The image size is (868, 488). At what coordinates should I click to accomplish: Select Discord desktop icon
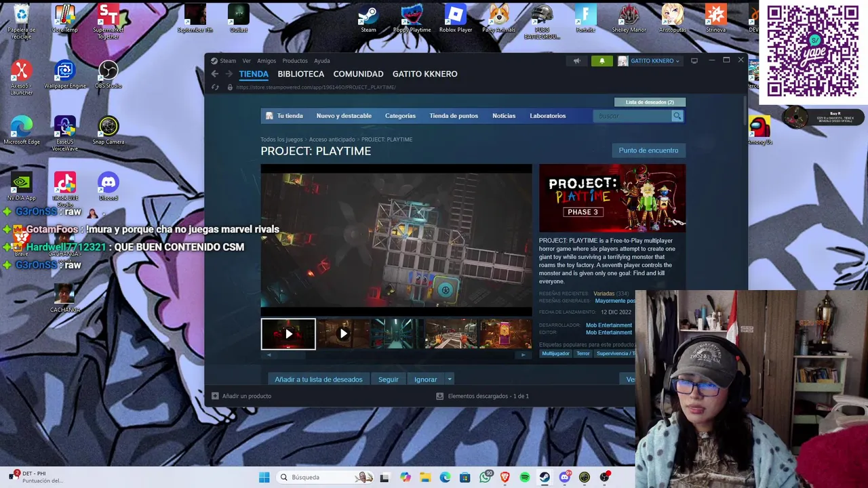pyautogui.click(x=108, y=186)
